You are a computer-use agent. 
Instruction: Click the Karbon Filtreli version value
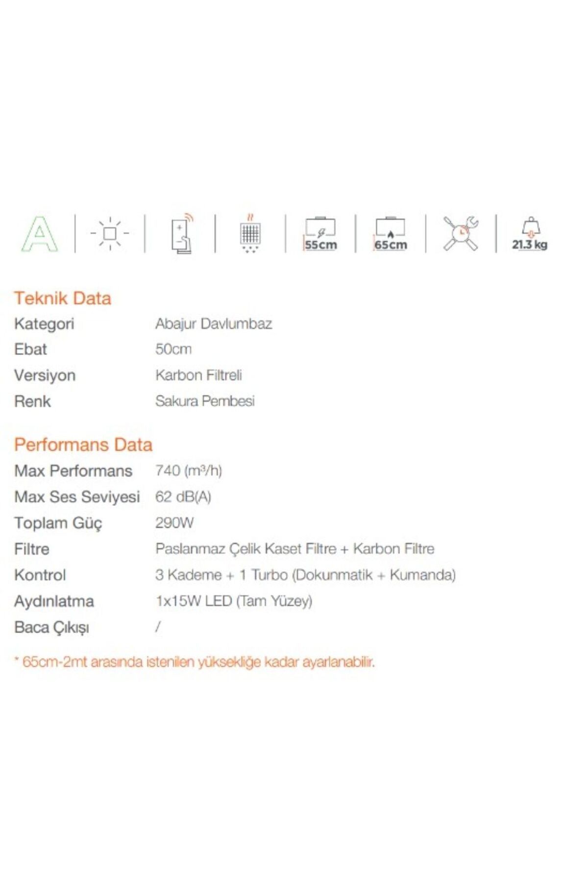(x=198, y=375)
